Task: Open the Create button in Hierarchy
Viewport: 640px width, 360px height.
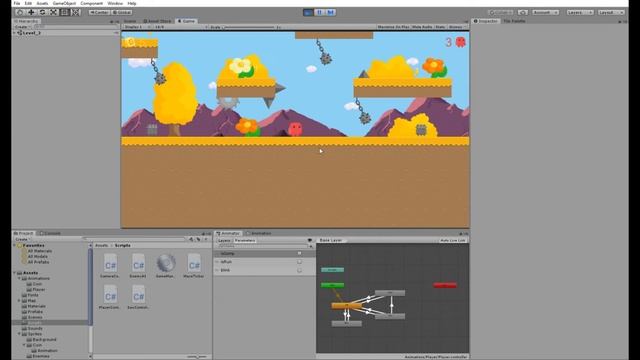Action: pyautogui.click(x=22, y=27)
